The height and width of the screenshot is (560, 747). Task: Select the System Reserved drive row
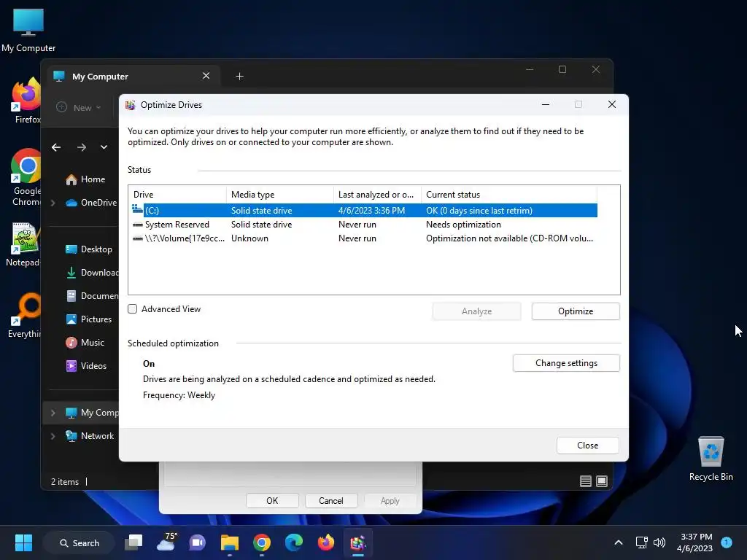pyautogui.click(x=364, y=225)
